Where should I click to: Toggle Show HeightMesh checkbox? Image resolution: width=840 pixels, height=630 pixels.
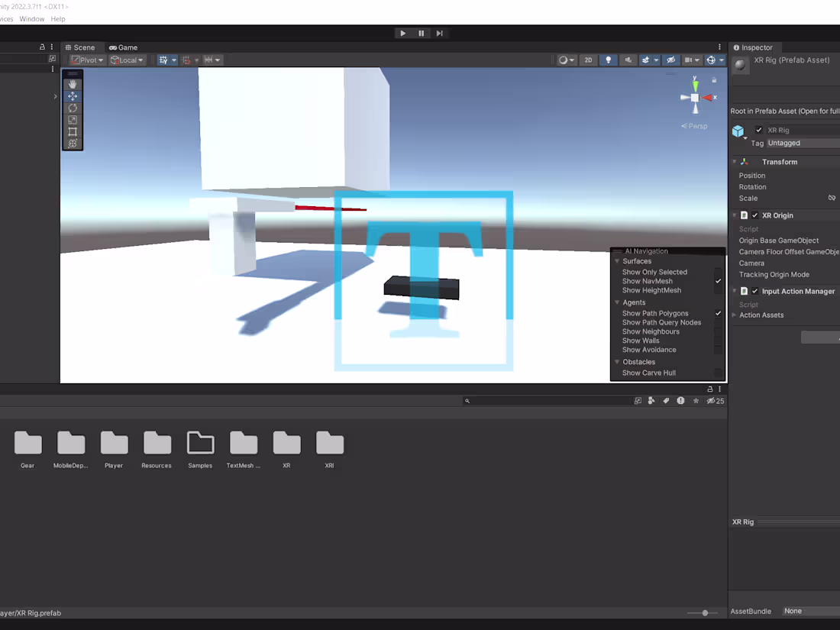[718, 290]
